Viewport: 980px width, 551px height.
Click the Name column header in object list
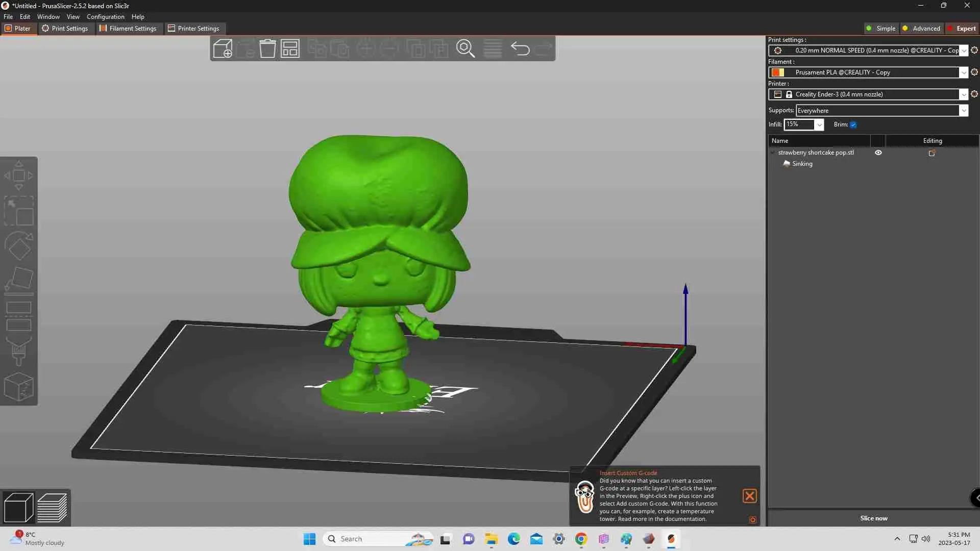click(819, 141)
